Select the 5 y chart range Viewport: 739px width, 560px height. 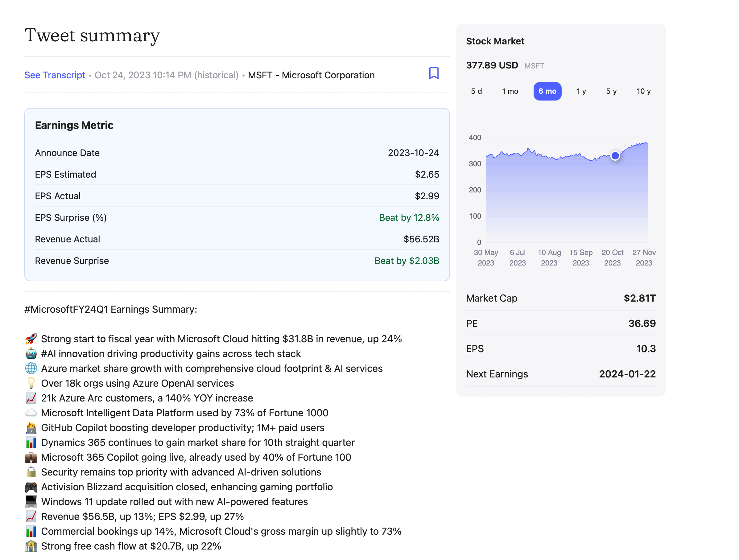tap(611, 91)
